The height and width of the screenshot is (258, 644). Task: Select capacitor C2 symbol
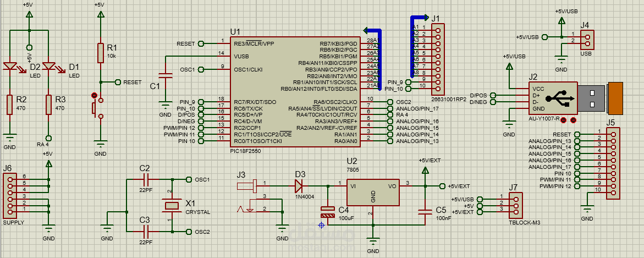point(146,179)
